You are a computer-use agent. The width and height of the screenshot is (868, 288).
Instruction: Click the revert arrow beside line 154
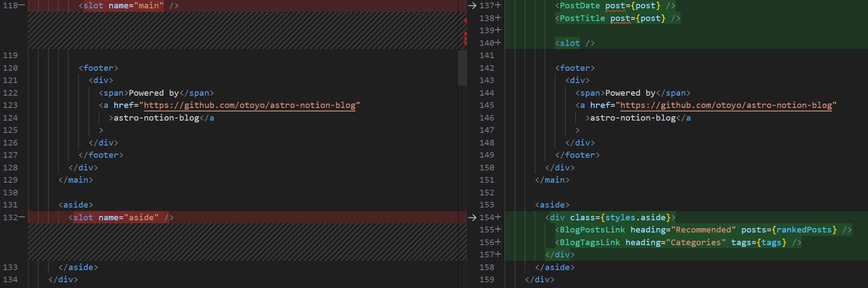472,218
